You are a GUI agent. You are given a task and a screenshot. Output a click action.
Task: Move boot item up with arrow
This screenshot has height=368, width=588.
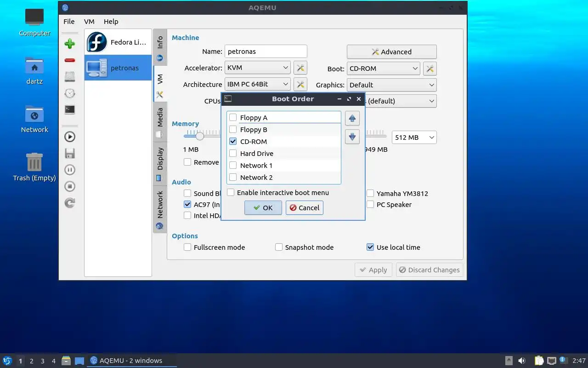pyautogui.click(x=352, y=119)
